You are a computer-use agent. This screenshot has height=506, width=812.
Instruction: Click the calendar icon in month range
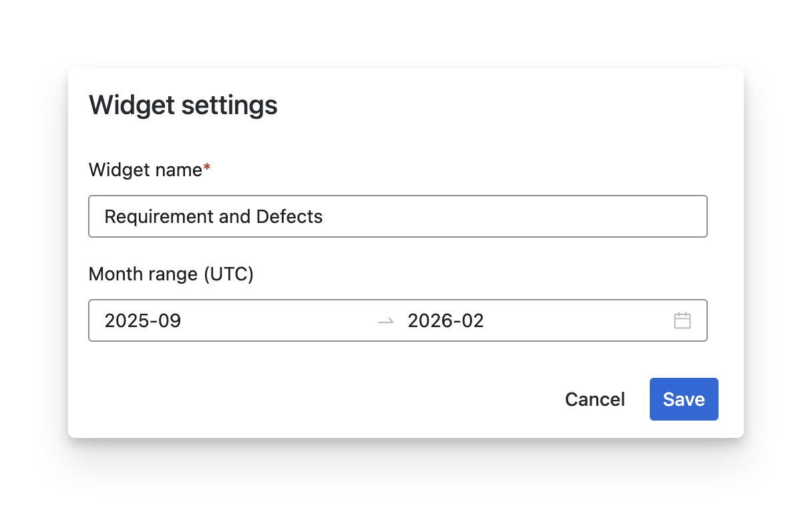682,320
